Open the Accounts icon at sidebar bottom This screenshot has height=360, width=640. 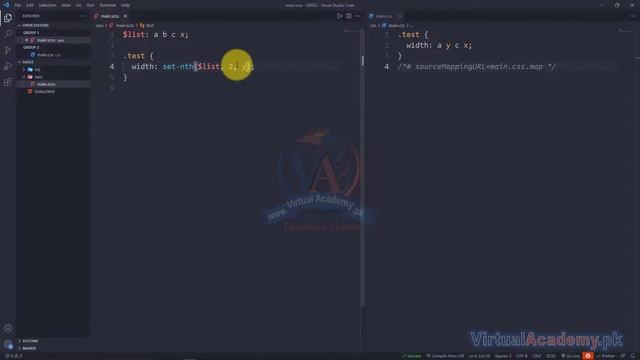click(x=8, y=328)
